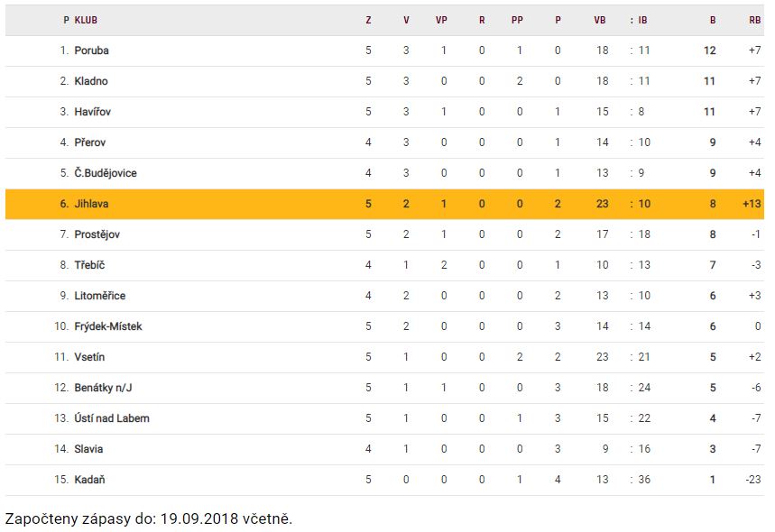
Task: Select the Benátky n/J club name
Action: [x=104, y=388]
